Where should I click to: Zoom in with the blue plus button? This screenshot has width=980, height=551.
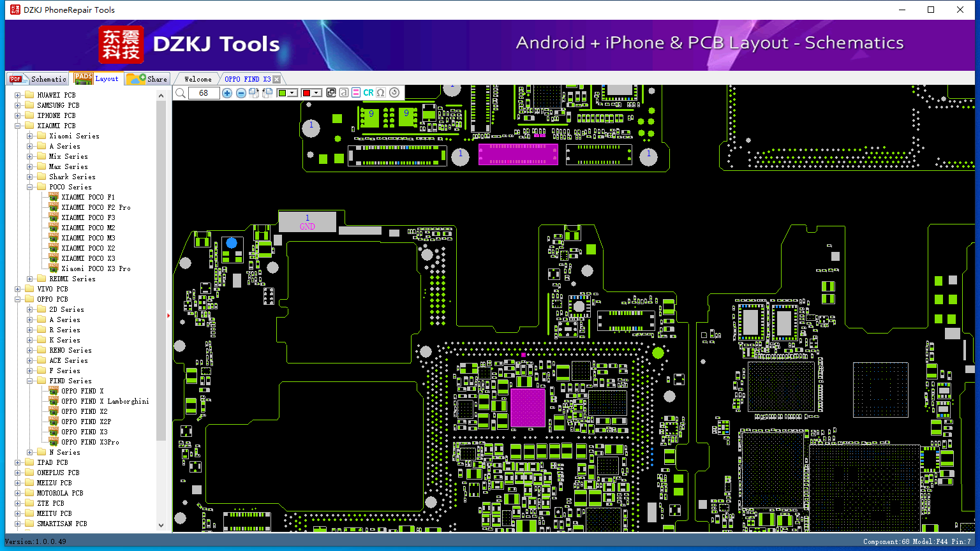(227, 93)
